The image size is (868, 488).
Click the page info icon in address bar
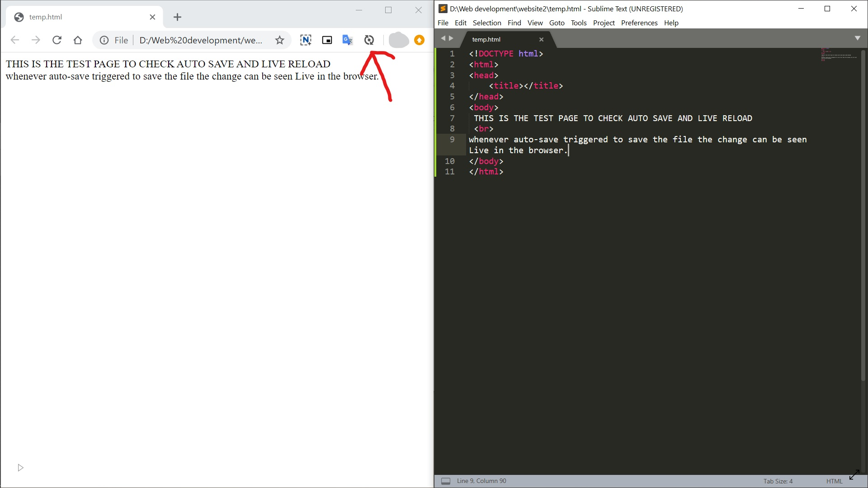[x=104, y=40]
